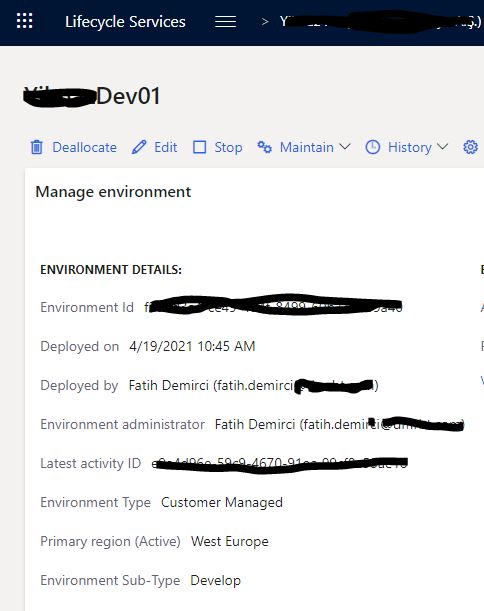Click the Maintain gears icon
This screenshot has width=484, height=611.
click(x=265, y=147)
